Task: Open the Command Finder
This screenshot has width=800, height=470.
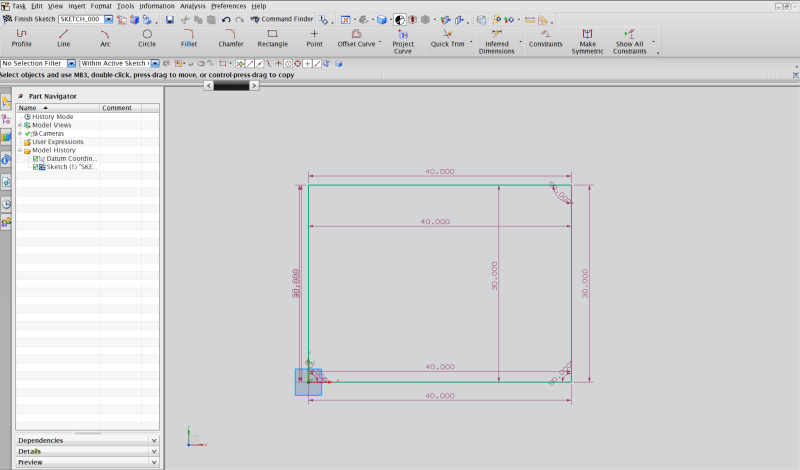Action: (282, 19)
